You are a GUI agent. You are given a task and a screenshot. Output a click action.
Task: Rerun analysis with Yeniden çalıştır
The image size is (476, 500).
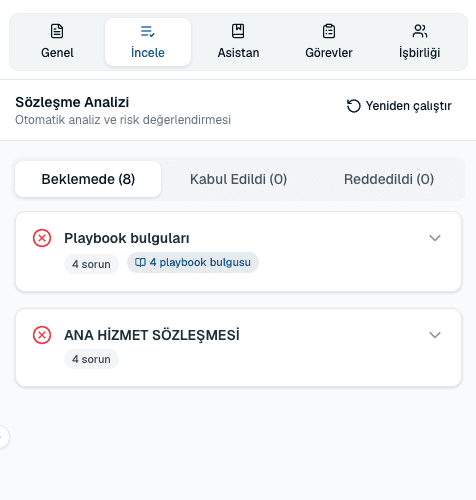point(399,106)
